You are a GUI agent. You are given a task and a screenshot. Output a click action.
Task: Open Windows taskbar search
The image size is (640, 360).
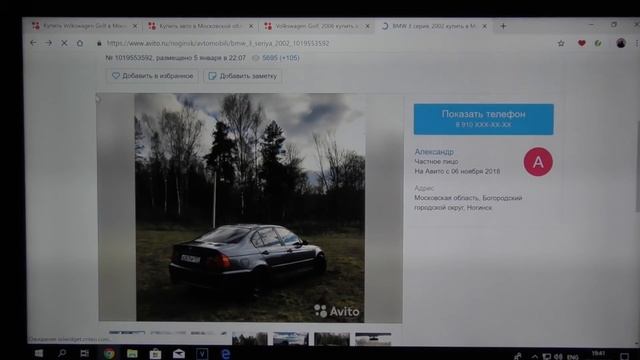coord(62,353)
